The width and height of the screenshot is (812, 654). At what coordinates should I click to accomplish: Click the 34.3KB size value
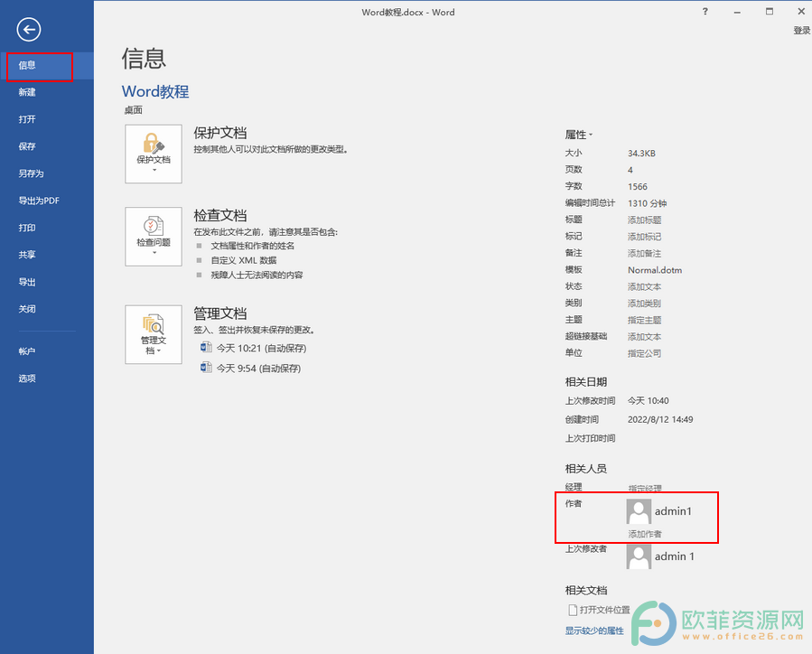click(x=641, y=154)
